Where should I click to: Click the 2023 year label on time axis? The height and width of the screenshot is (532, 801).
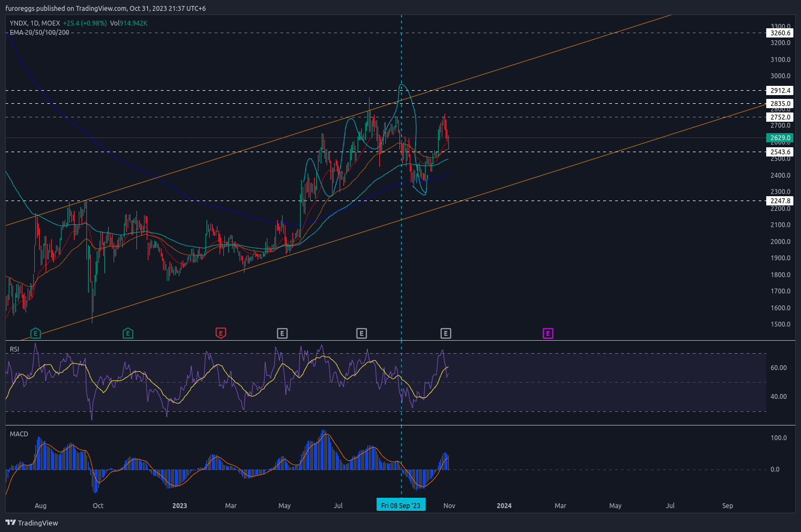click(x=179, y=506)
